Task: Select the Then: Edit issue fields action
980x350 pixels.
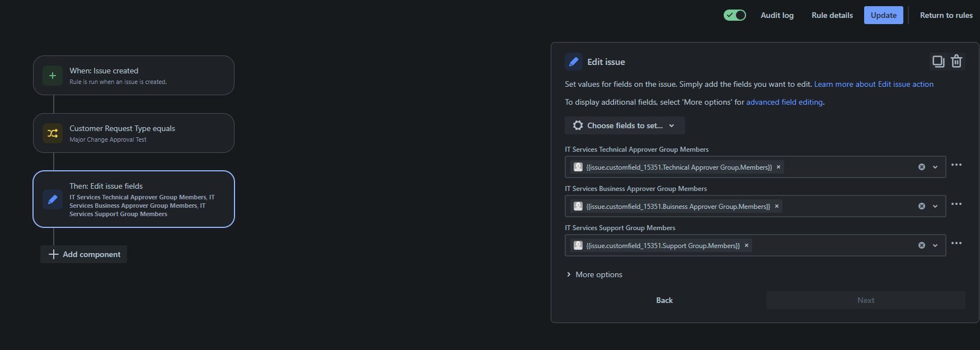Action: (x=134, y=199)
